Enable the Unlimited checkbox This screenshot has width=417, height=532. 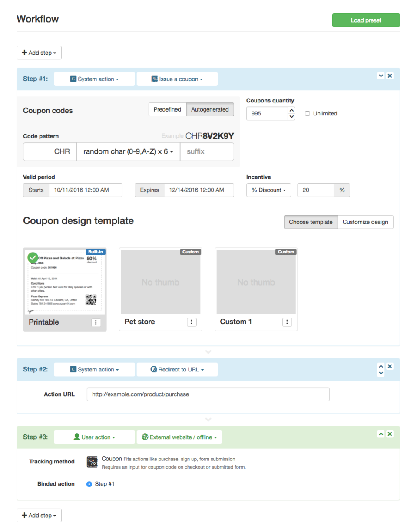308,114
